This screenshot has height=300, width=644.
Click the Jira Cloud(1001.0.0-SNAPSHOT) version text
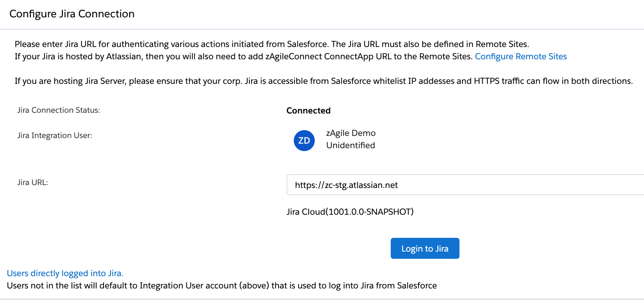(x=349, y=212)
